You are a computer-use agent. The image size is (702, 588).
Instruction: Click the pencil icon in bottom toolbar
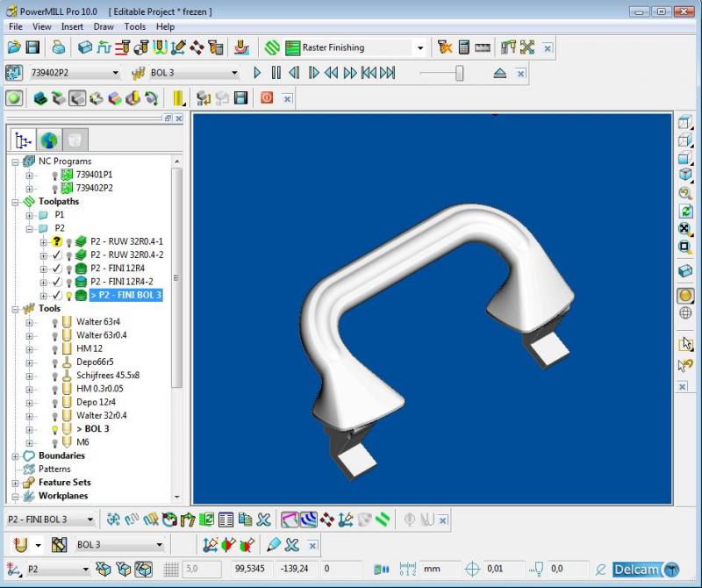[273, 545]
